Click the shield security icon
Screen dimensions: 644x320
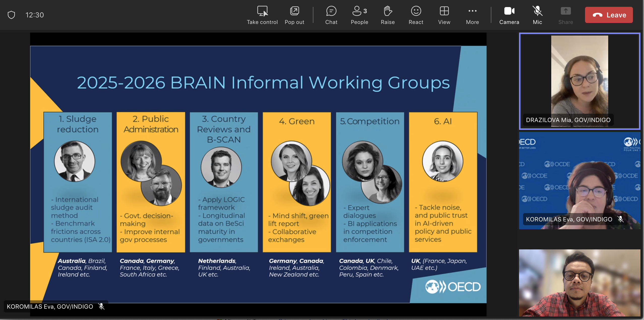[11, 15]
